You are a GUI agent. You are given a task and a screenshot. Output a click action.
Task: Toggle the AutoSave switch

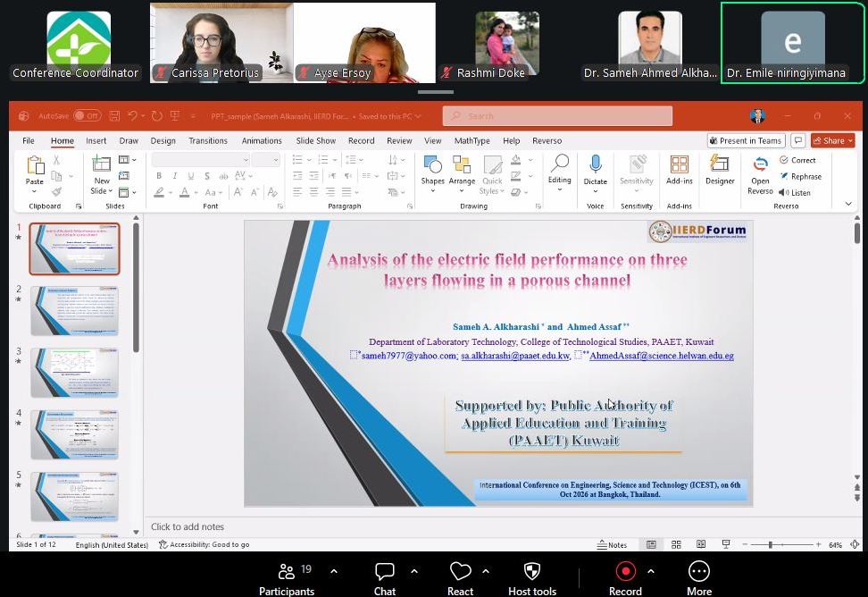click(x=88, y=116)
